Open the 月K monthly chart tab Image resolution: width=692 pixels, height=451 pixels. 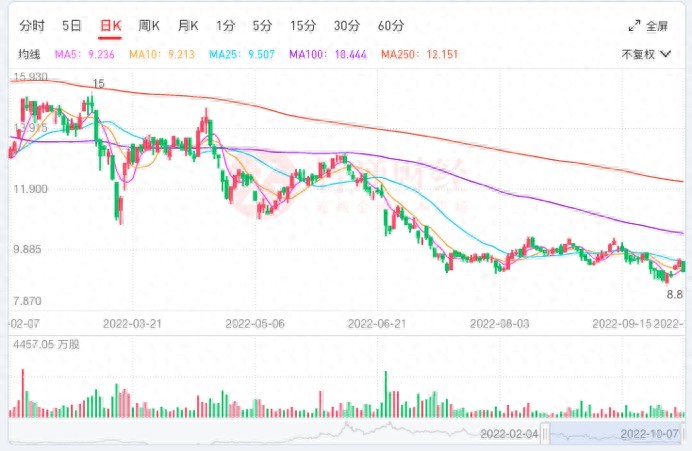pyautogui.click(x=188, y=25)
